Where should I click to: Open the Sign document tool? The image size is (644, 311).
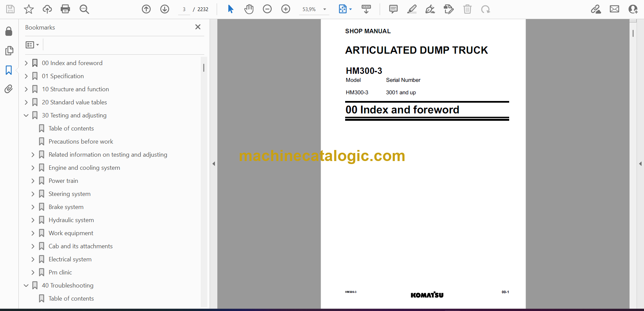coord(430,9)
